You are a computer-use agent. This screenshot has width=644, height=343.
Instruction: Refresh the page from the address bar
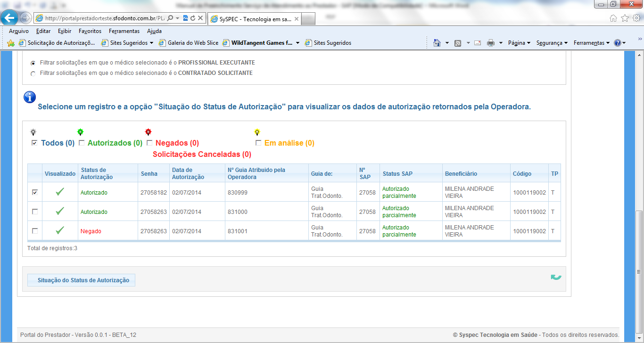(x=192, y=18)
